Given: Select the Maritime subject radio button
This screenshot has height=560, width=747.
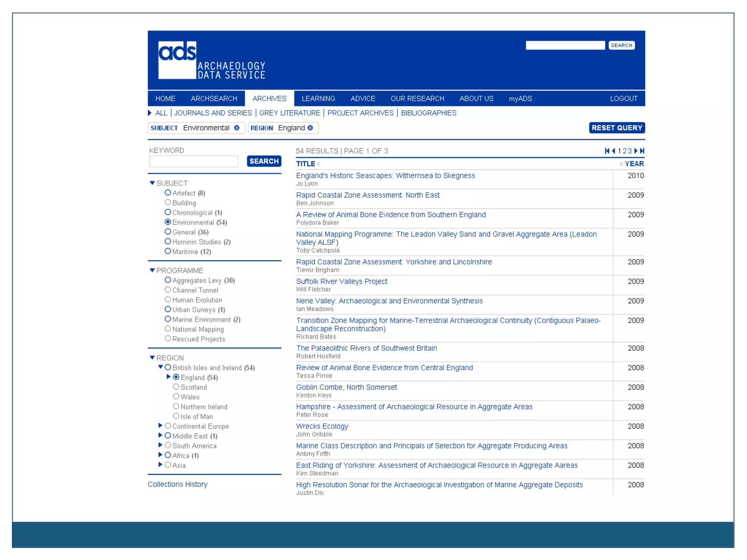Looking at the screenshot, I should pos(168,251).
